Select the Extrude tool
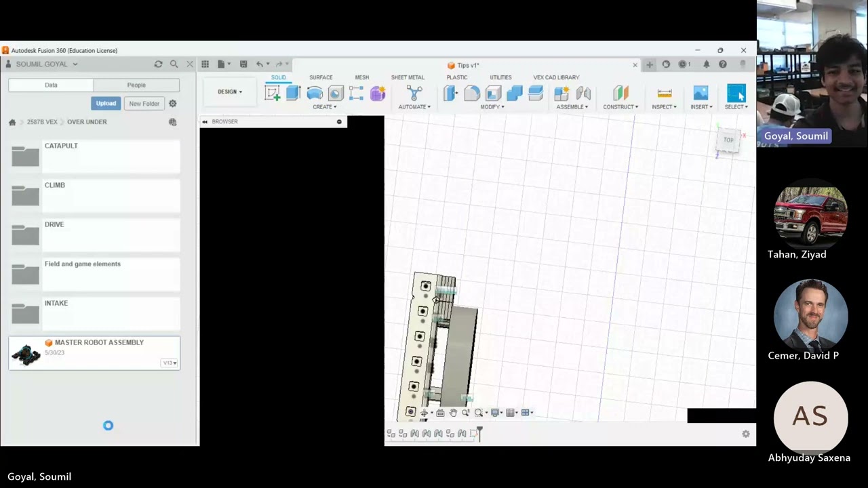868x488 pixels. point(294,94)
